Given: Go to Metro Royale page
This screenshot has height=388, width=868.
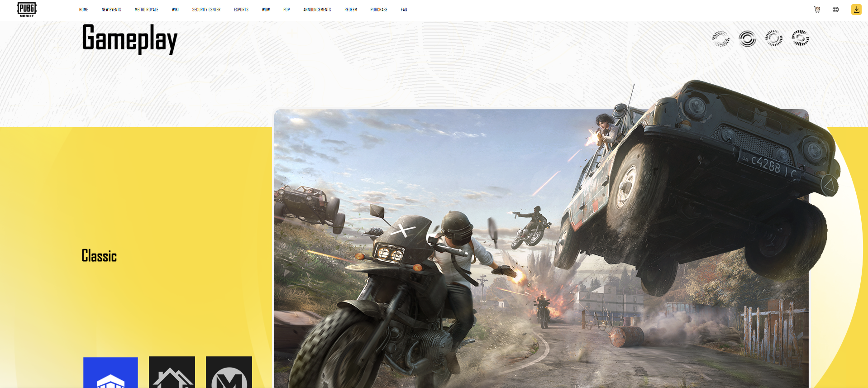Looking at the screenshot, I should tap(147, 10).
